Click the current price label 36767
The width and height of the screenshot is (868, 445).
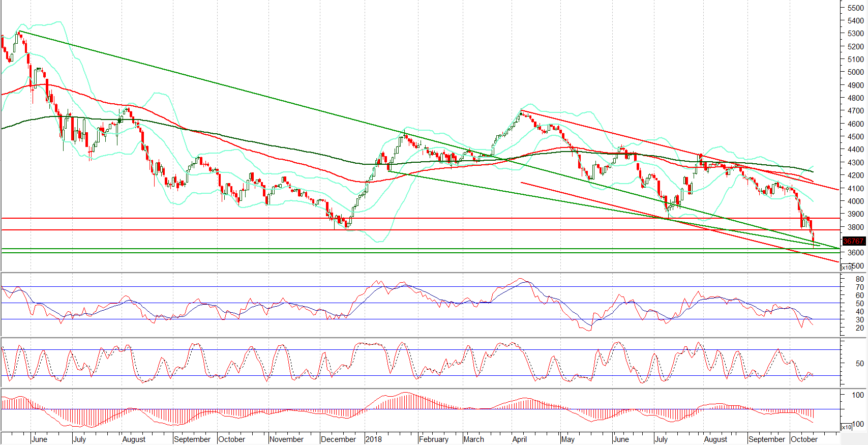coord(853,241)
